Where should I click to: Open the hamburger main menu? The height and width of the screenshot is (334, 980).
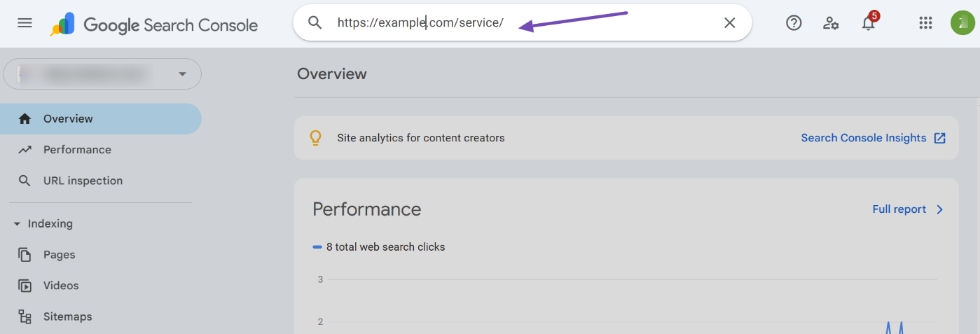point(25,23)
